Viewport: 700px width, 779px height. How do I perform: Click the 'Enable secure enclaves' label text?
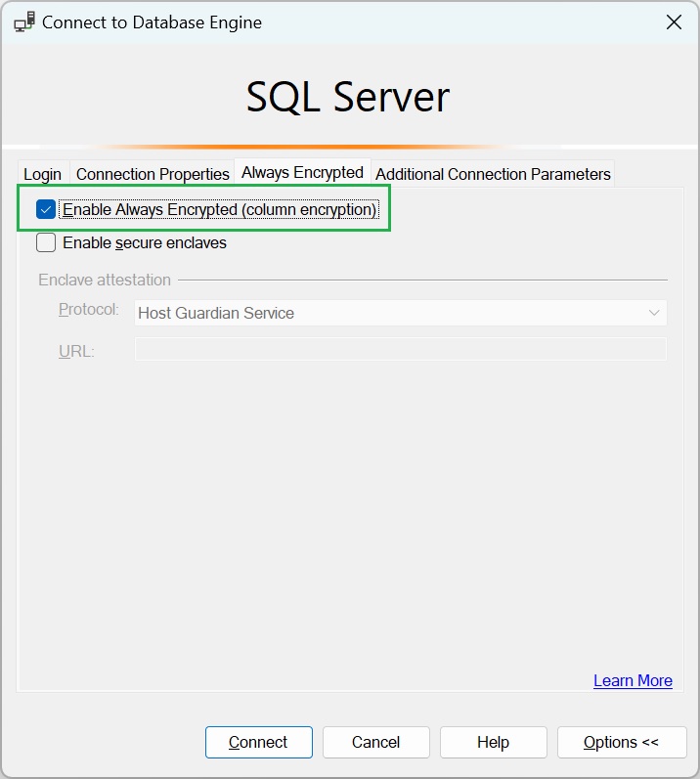pos(145,242)
